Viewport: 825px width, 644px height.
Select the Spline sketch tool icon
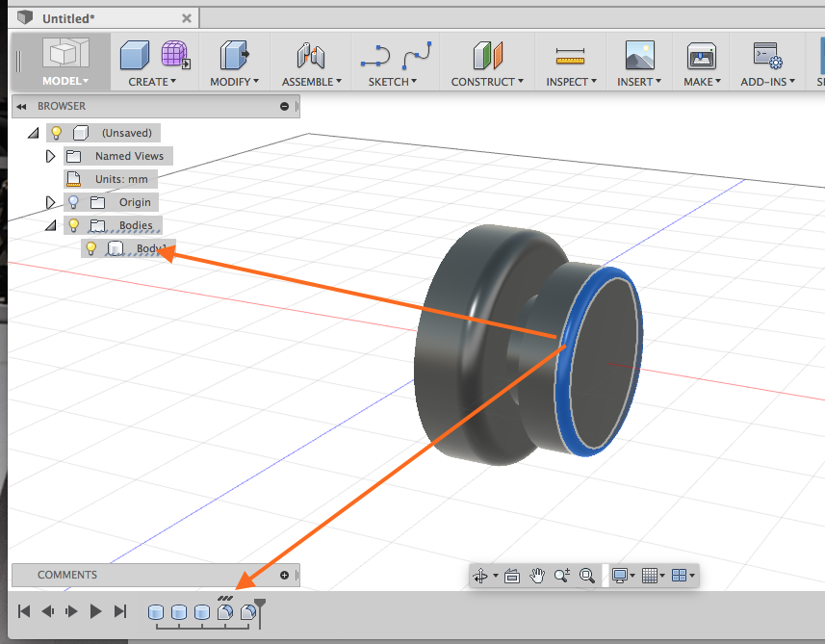pyautogui.click(x=417, y=55)
